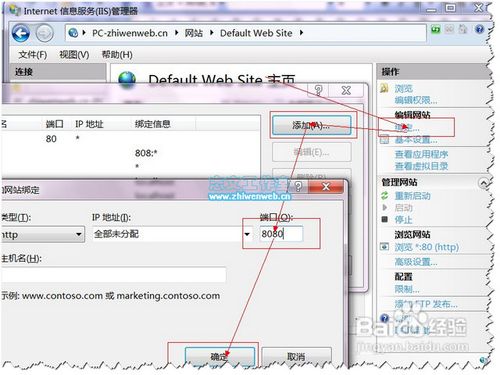Select the binding row with port 80

(130, 139)
